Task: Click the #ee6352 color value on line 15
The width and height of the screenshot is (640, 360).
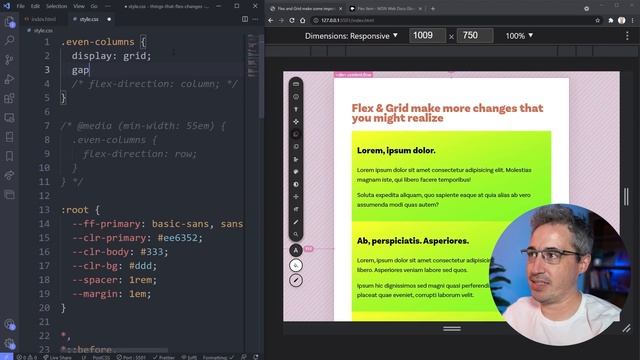Action: pyautogui.click(x=177, y=238)
